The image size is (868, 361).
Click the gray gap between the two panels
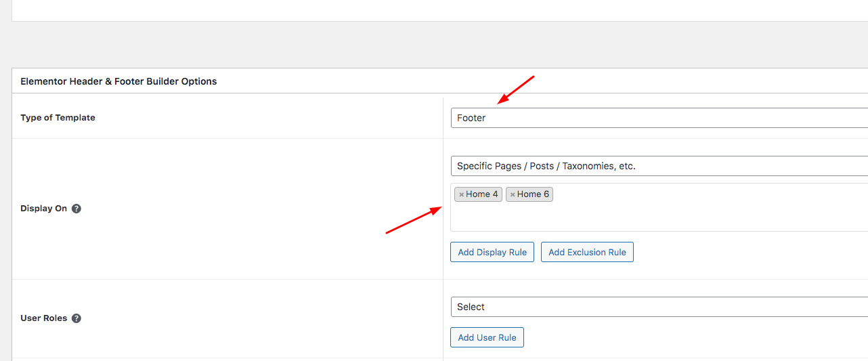440,45
